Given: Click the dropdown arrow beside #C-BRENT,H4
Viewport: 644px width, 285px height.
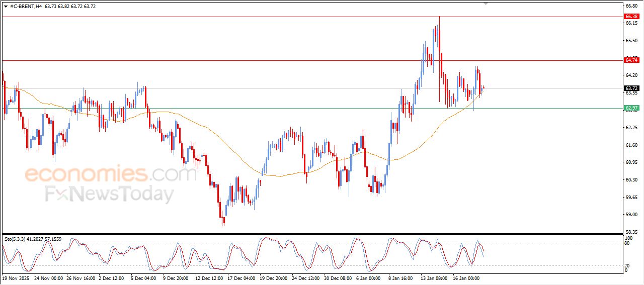Looking at the screenshot, I should 6,7.
